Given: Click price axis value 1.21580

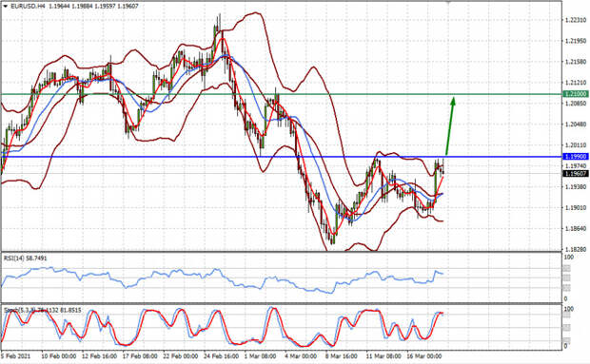Looking at the screenshot, I should [576, 62].
